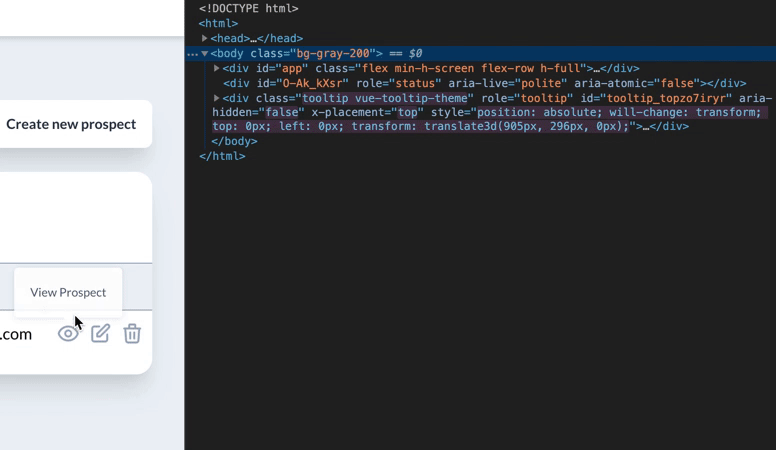Click the 'tooltip vue-tooltip-theme' class value
This screenshot has width=776, height=450.
385,98
